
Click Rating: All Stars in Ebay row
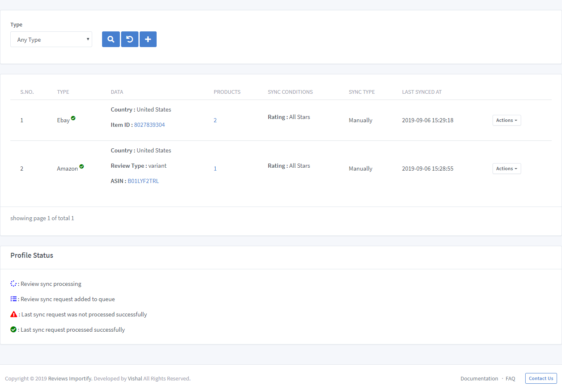(x=289, y=117)
